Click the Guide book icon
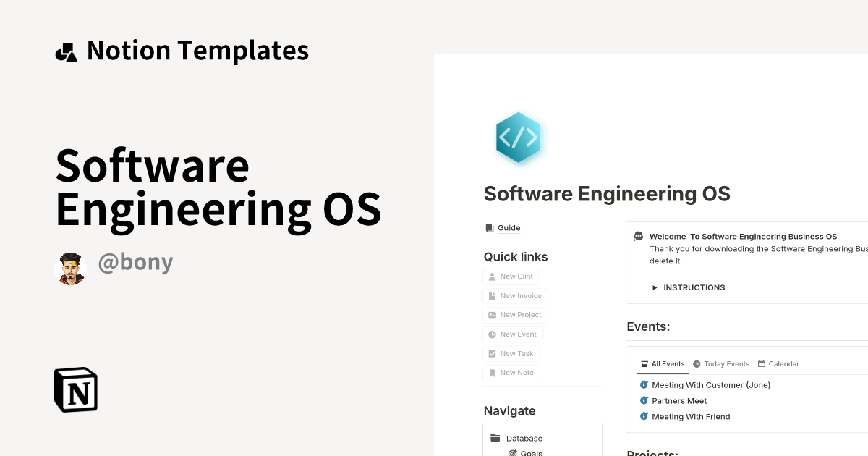Image resolution: width=868 pixels, height=456 pixels. click(490, 227)
